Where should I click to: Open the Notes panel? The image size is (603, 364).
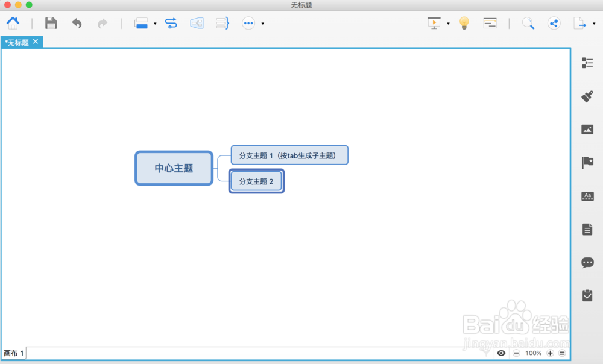[x=586, y=229]
